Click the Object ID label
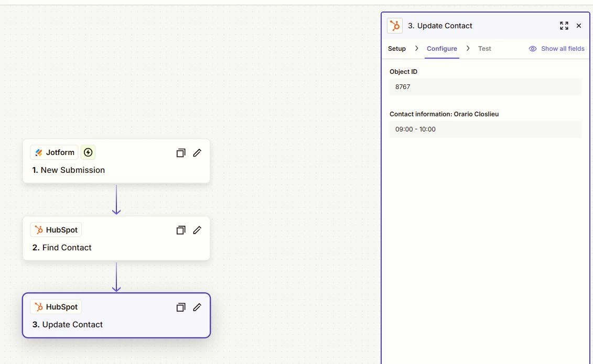The height and width of the screenshot is (364, 593). tap(404, 71)
